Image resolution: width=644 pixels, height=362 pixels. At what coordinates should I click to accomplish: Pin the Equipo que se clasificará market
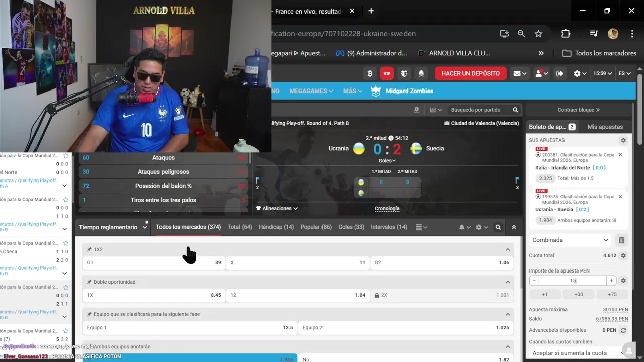click(x=89, y=314)
